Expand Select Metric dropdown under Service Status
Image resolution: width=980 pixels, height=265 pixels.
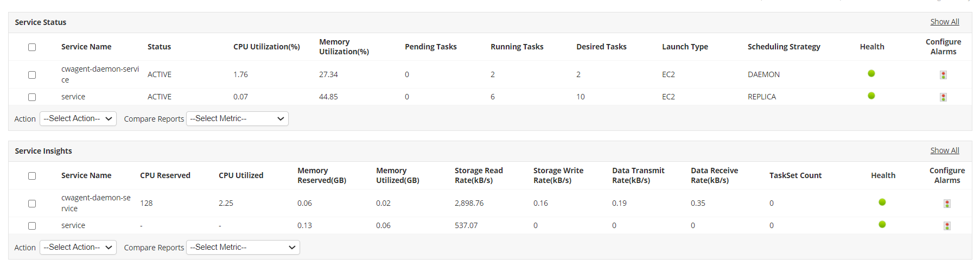click(x=237, y=118)
